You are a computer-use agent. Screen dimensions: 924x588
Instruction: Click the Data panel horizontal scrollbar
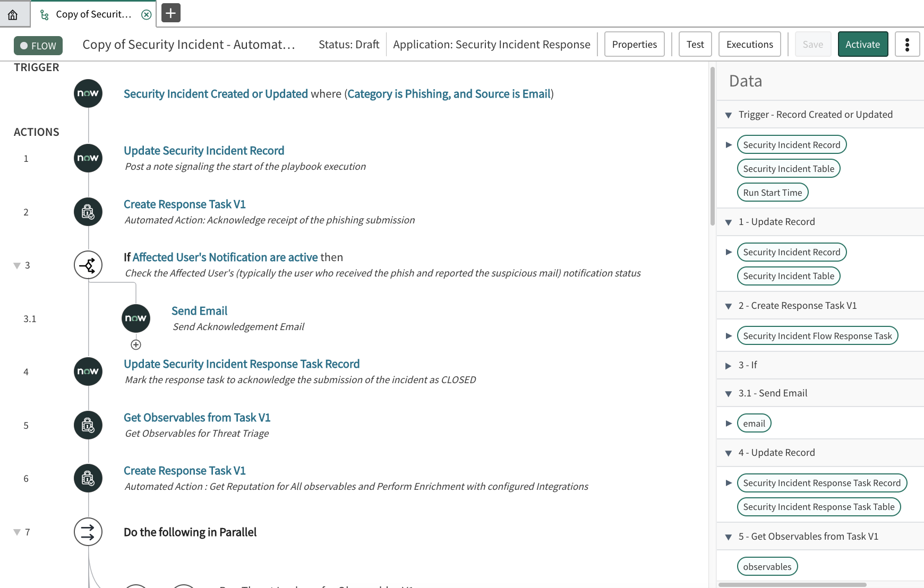[792, 585]
